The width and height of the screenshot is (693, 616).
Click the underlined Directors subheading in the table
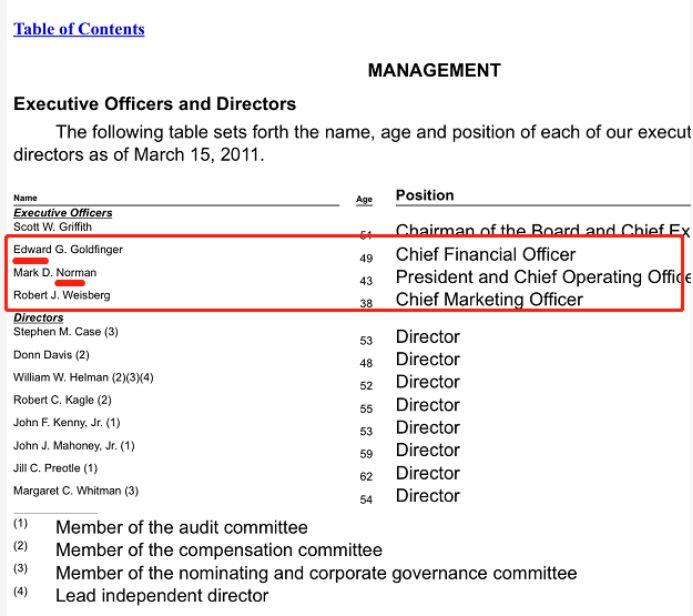39,318
